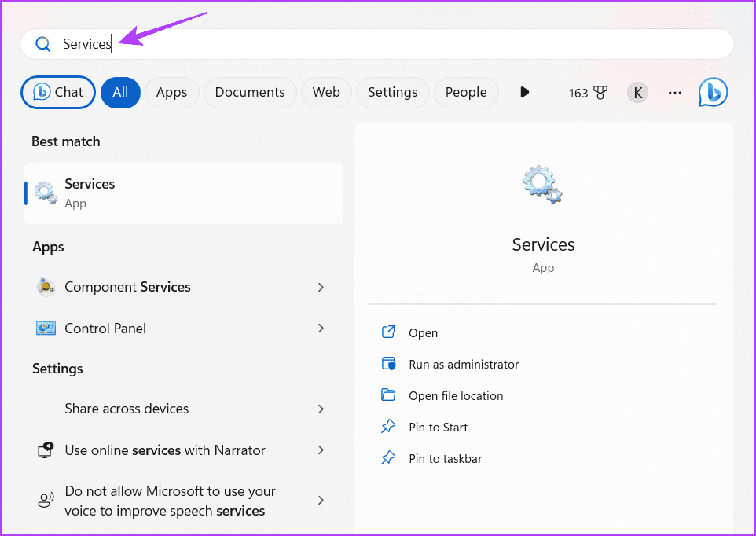Open the ellipsis options menu
Viewport: 756px width, 536px height.
tap(674, 92)
